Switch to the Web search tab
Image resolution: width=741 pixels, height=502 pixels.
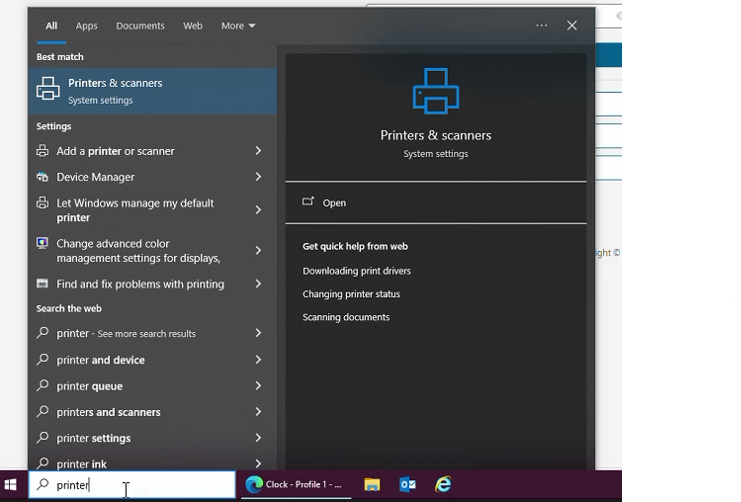point(193,26)
